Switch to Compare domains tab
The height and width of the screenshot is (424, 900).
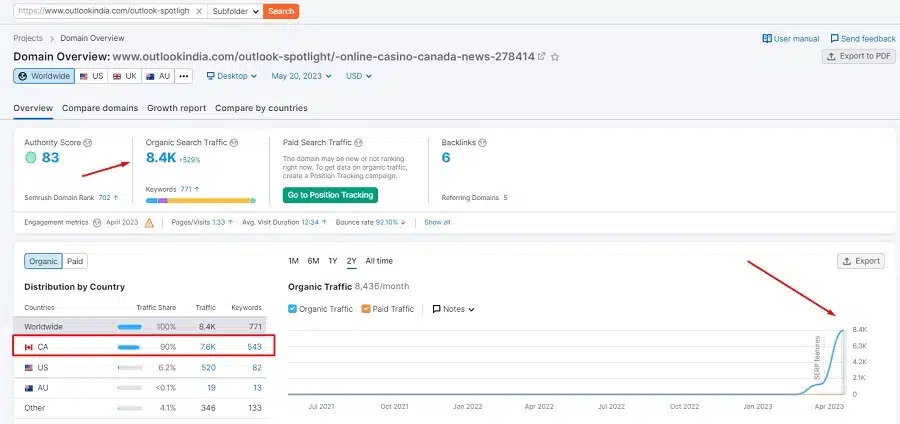click(x=100, y=108)
